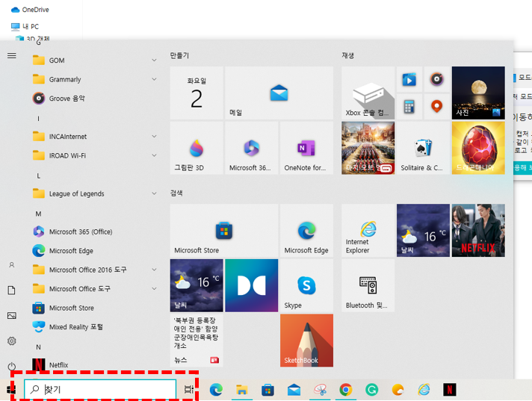This screenshot has width=532, height=401.
Task: Open Snipping tool on the taskbar
Action: pos(320,390)
